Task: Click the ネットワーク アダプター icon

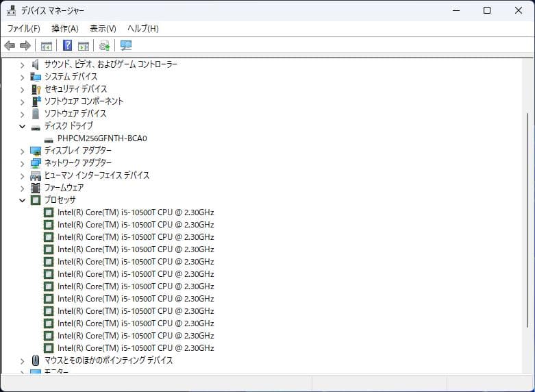Action: [x=36, y=163]
